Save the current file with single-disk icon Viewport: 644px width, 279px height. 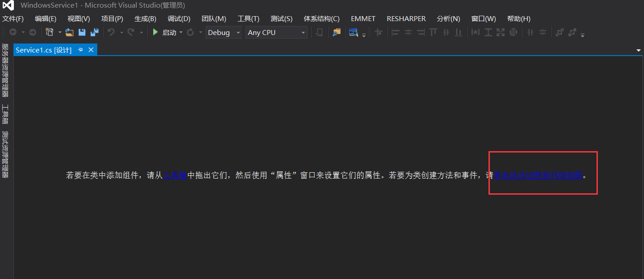[x=82, y=32]
